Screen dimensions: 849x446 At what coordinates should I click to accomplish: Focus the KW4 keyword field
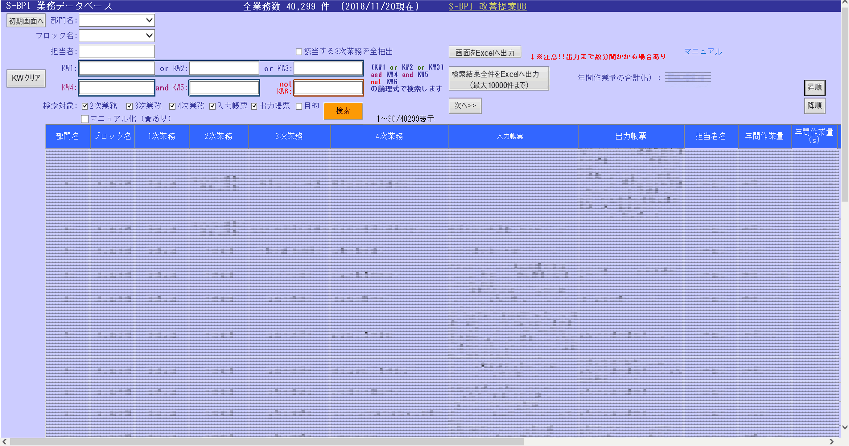pos(117,87)
